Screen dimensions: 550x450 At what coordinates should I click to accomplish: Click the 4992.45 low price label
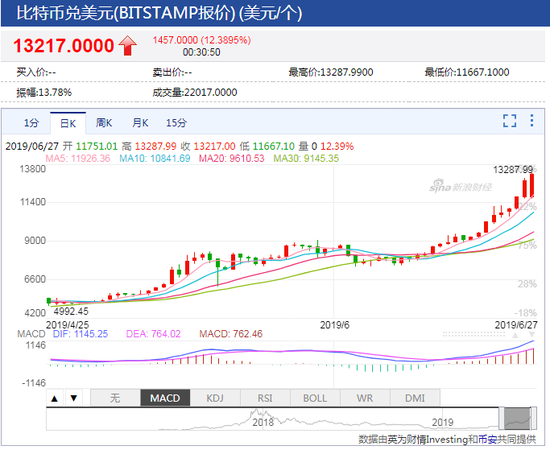tap(71, 311)
